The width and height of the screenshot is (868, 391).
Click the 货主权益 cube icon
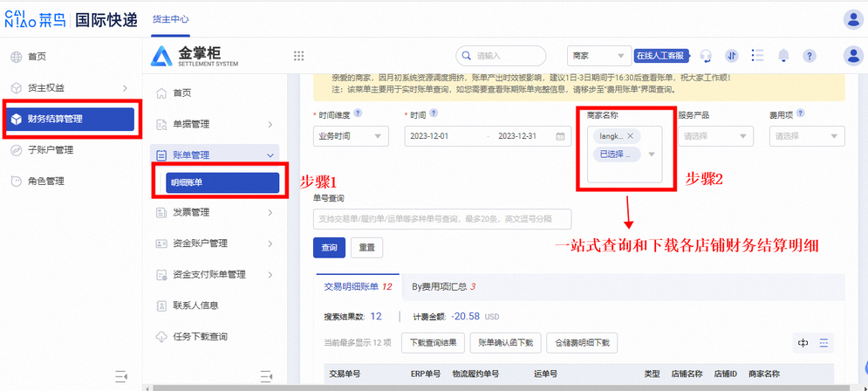pyautogui.click(x=16, y=88)
